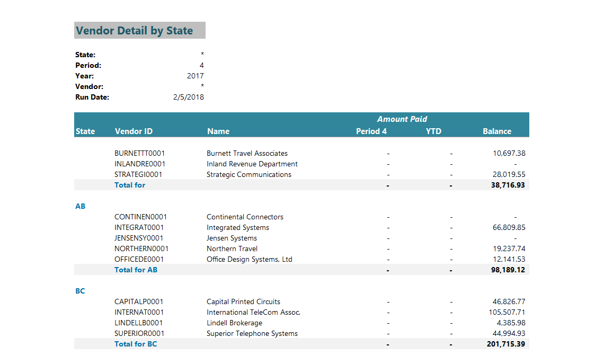Click the Year value 2017
604x364 pixels.
(196, 76)
